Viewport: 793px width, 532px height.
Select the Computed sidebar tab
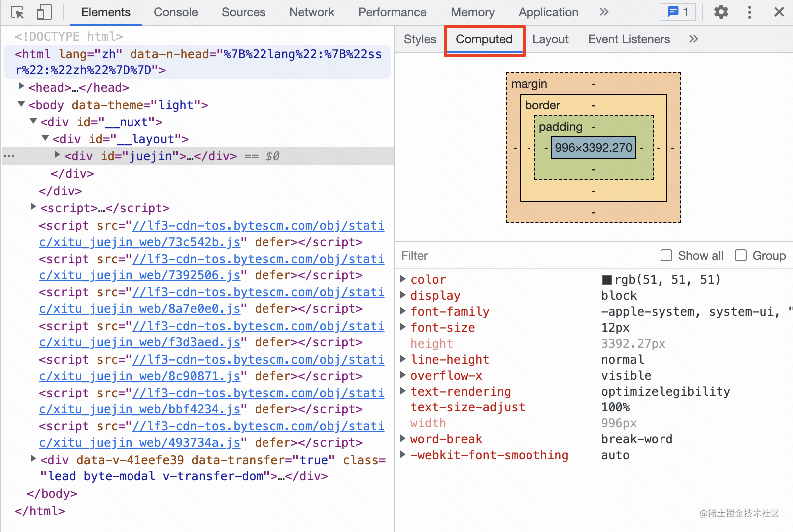pyautogui.click(x=484, y=39)
